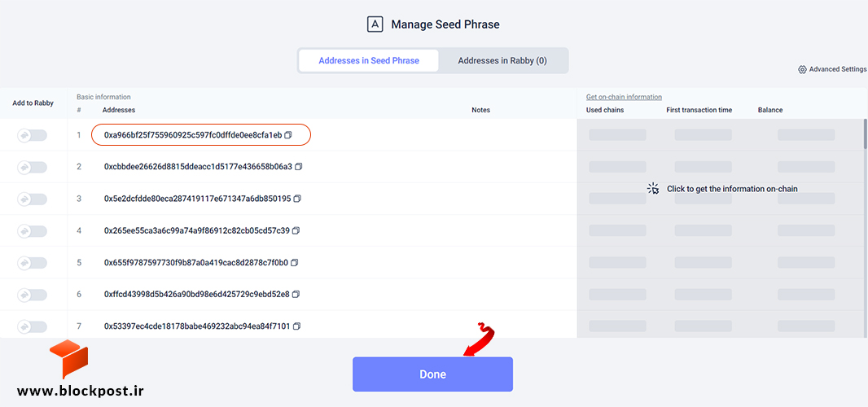Open Advanced Settings gear icon
868x407 pixels.
click(802, 70)
